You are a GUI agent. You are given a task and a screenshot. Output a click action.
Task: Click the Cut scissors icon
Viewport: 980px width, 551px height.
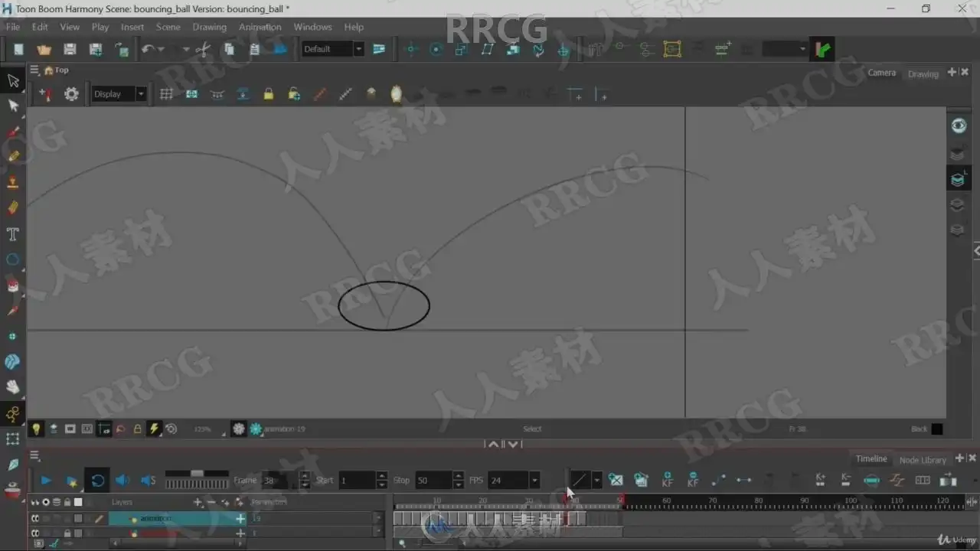click(x=203, y=49)
